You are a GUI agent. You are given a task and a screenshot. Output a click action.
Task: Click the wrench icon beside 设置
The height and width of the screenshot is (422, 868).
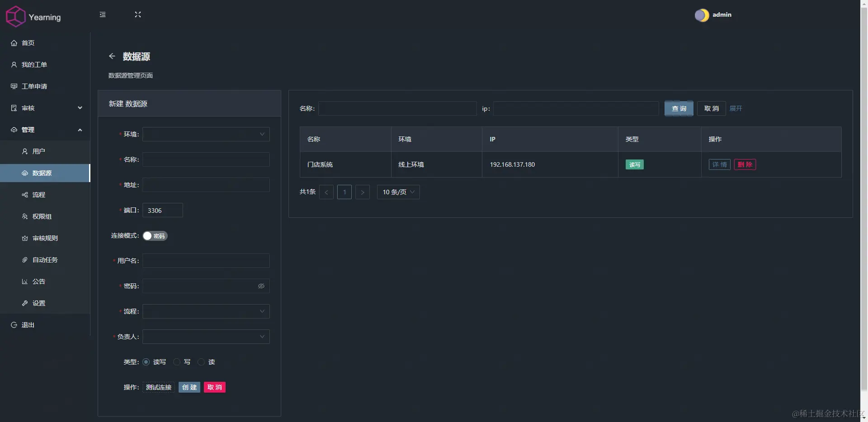coord(25,303)
